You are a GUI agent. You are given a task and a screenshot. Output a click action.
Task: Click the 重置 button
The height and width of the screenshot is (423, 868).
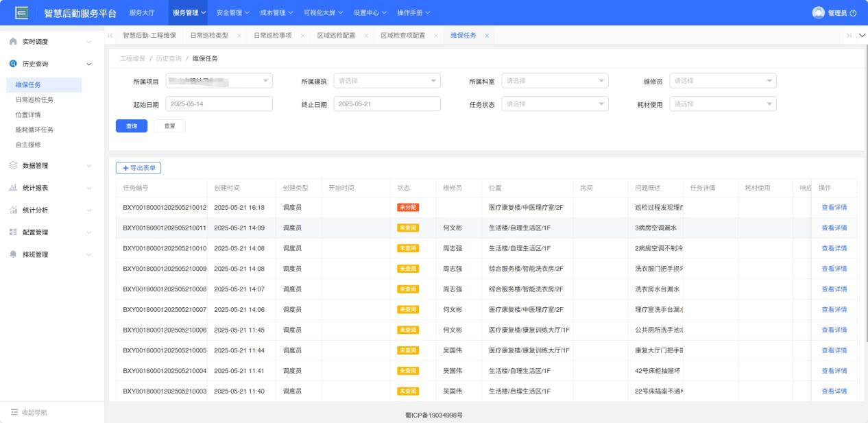click(x=169, y=126)
